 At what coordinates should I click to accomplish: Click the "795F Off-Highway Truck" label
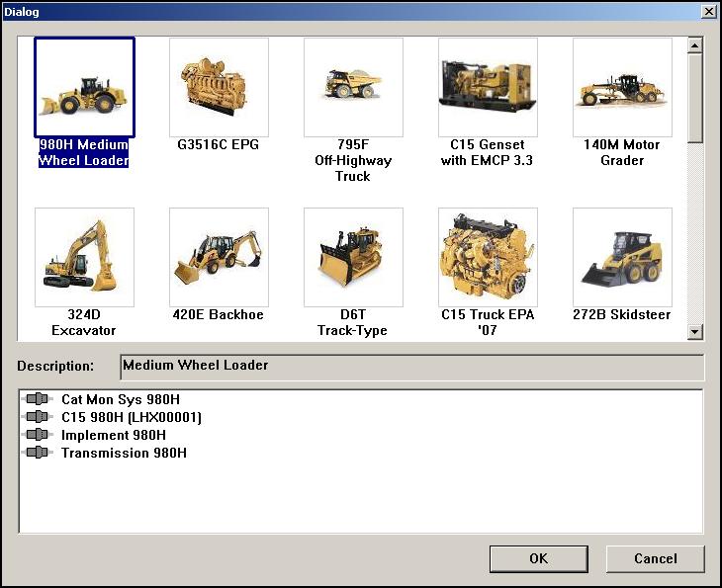coord(353,160)
